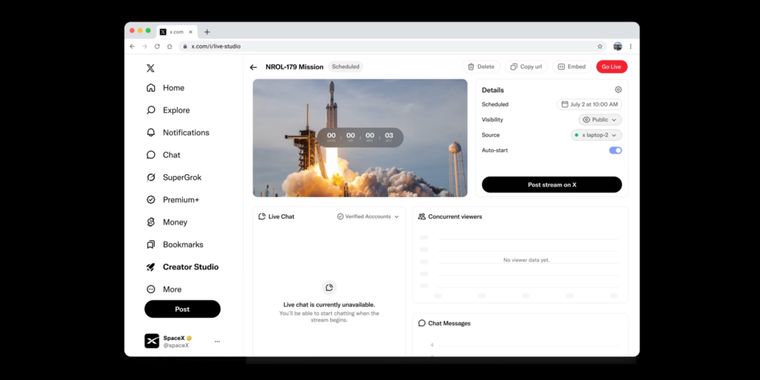Screen dimensions: 760x380
Task: Click the X logo in sidebar
Action: (x=150, y=68)
